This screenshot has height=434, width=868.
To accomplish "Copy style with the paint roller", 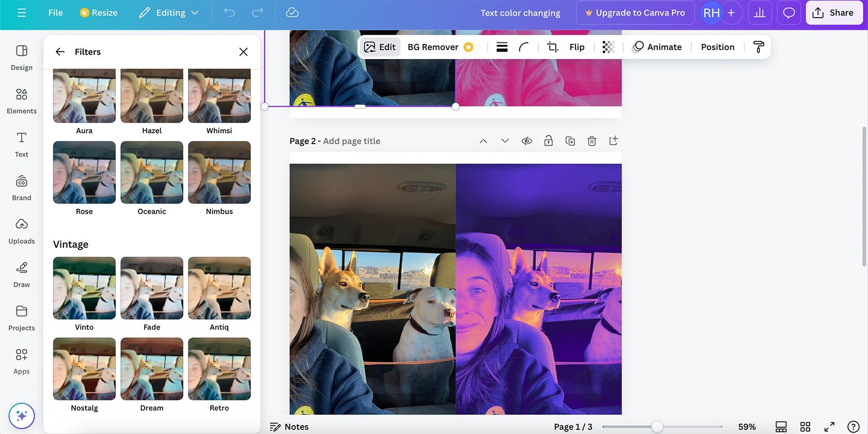I will (x=758, y=47).
